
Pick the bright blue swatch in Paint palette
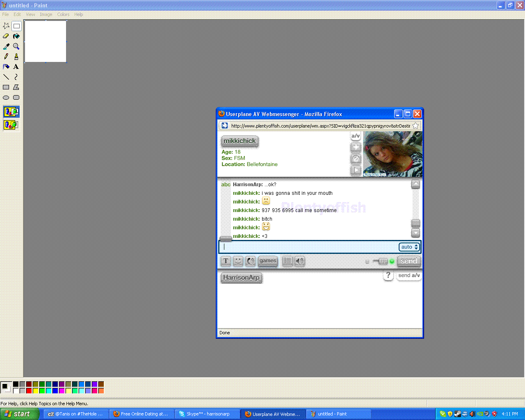tap(55, 391)
